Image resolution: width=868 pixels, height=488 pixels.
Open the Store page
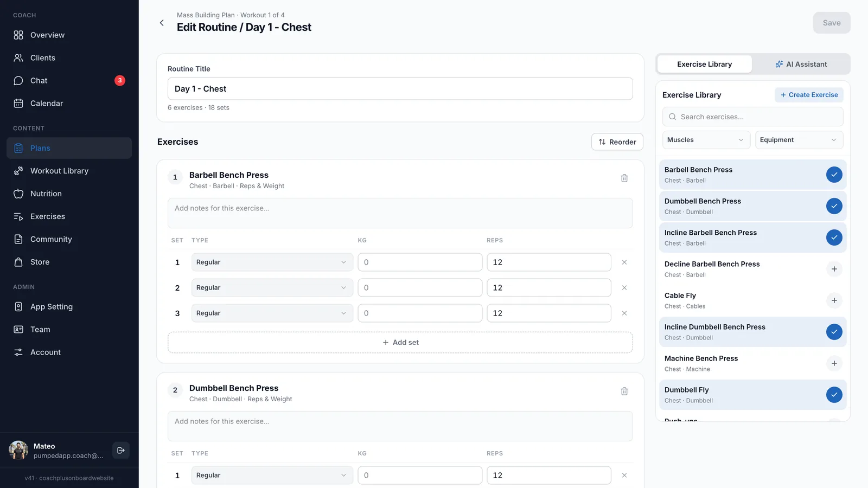pyautogui.click(x=69, y=262)
